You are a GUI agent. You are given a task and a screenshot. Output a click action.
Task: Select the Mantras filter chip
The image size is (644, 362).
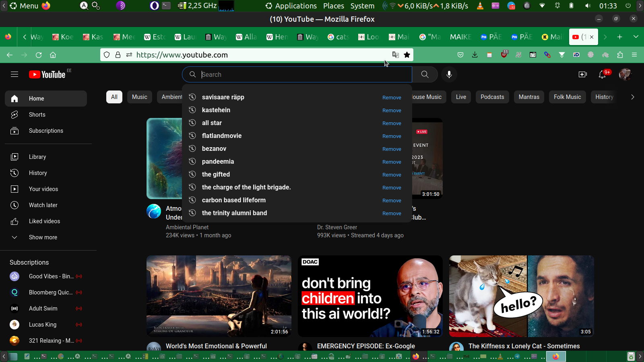pos(529,97)
